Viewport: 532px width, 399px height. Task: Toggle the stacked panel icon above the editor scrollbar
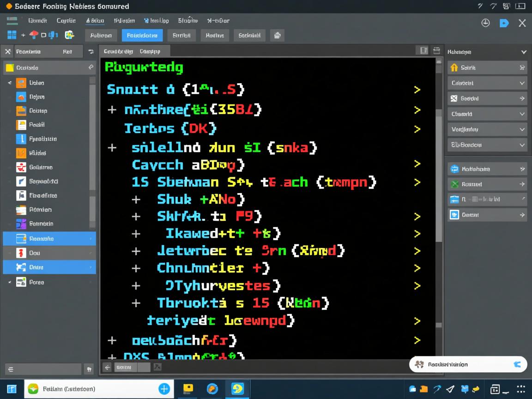437,50
